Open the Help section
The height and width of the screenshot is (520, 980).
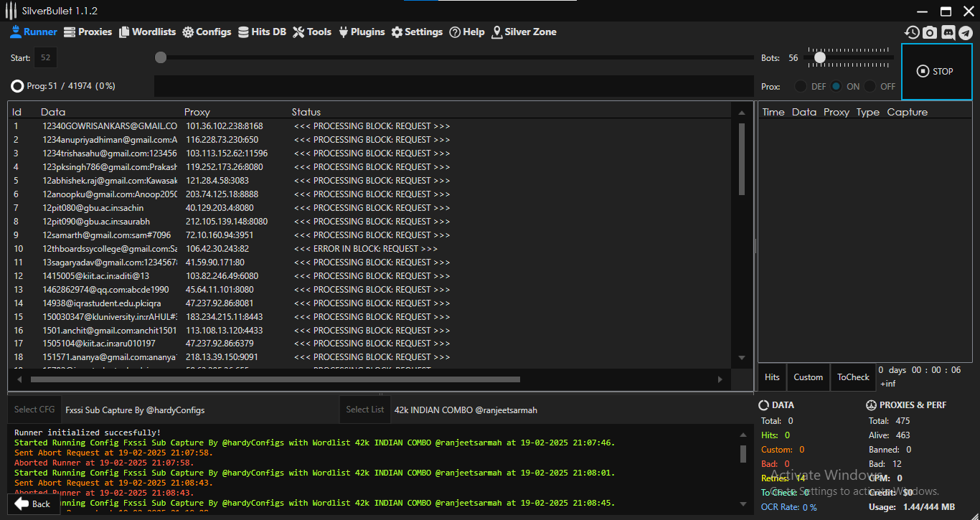pos(467,32)
